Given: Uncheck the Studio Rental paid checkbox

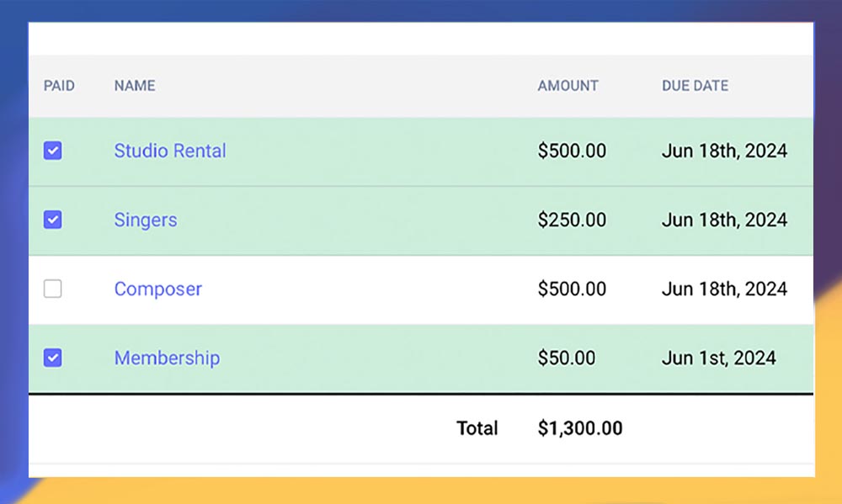Looking at the screenshot, I should (x=53, y=151).
